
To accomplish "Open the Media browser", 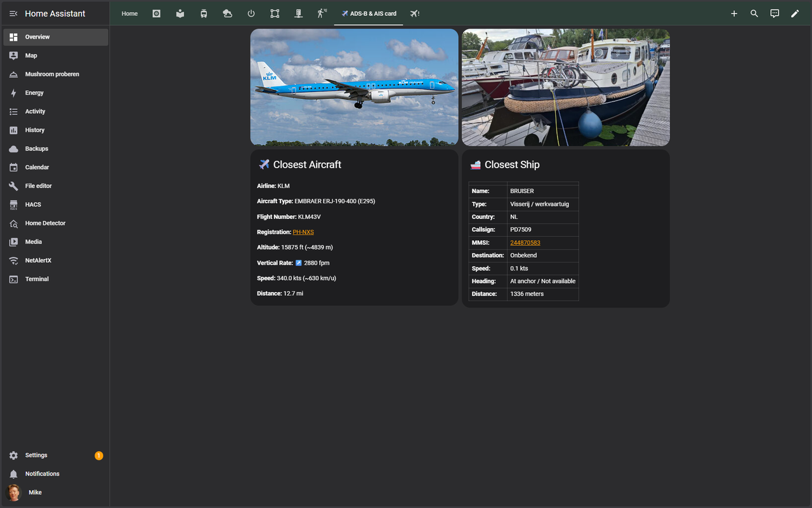I will point(56,242).
